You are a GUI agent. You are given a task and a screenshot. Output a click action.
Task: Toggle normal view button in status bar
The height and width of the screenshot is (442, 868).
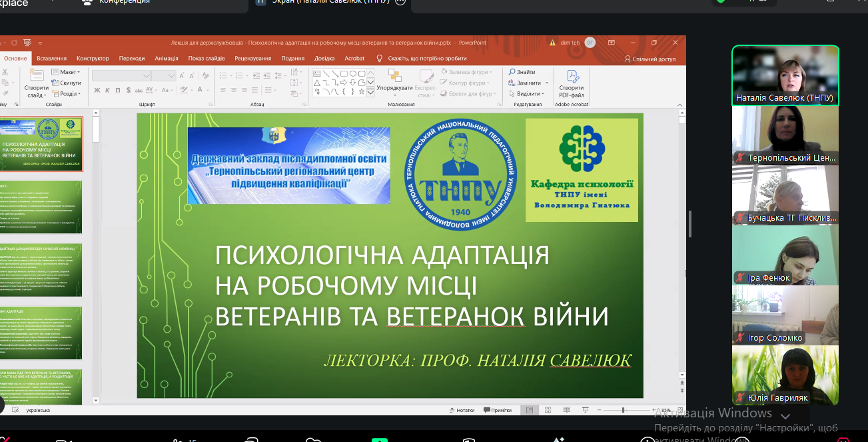(530, 411)
